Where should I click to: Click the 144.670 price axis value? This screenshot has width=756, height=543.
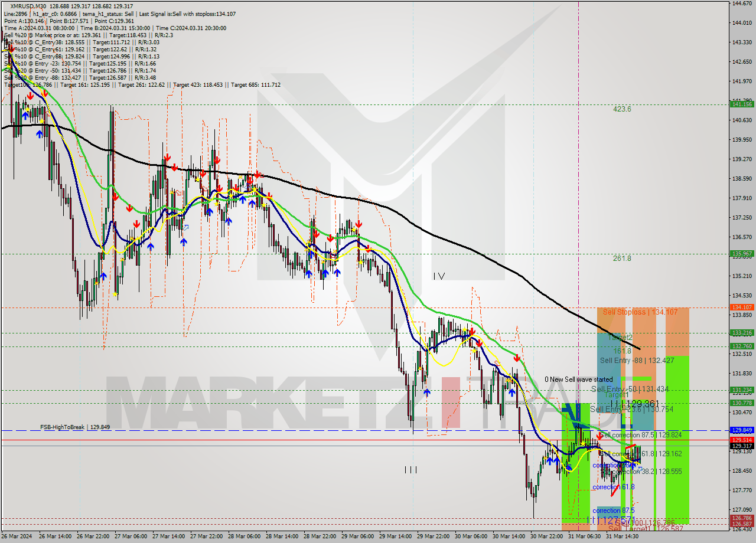click(x=741, y=4)
